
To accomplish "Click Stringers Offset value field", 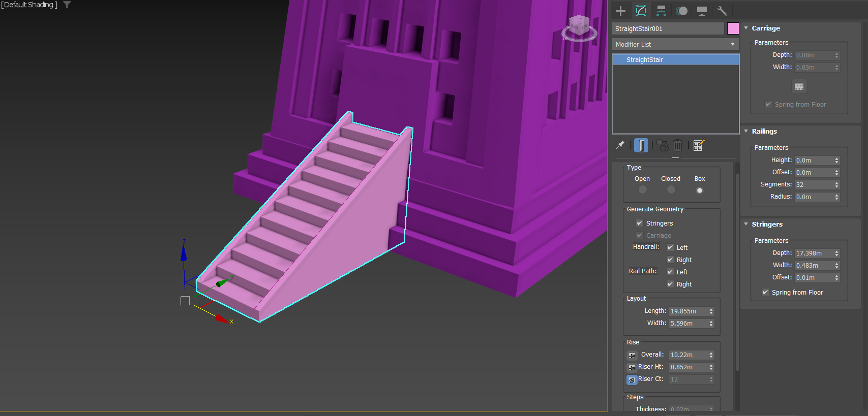I will (x=814, y=278).
